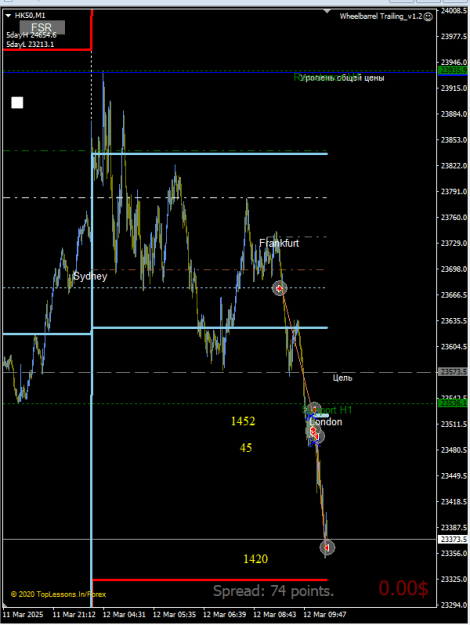470x625 pixels.
Task: Click the Sydney session label
Action: [x=90, y=277]
